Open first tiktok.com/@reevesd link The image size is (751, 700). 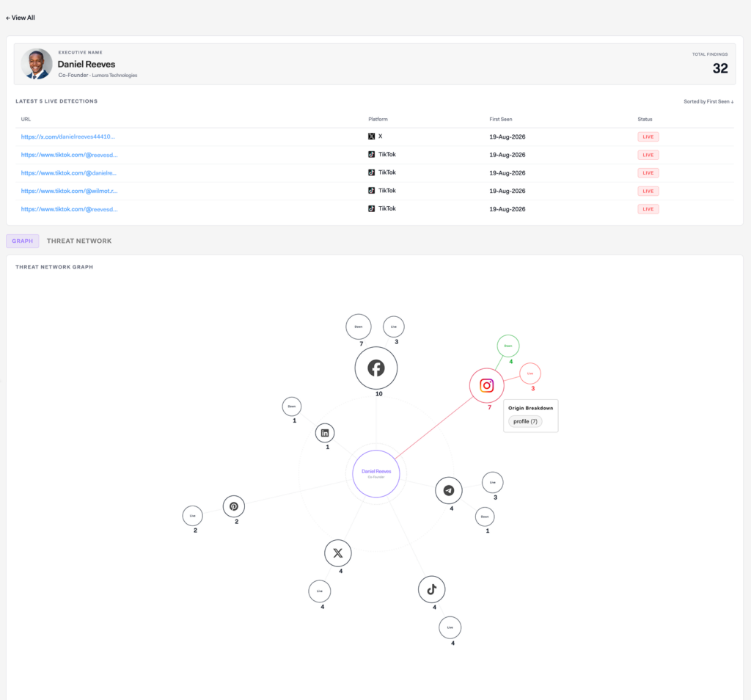[x=70, y=155]
